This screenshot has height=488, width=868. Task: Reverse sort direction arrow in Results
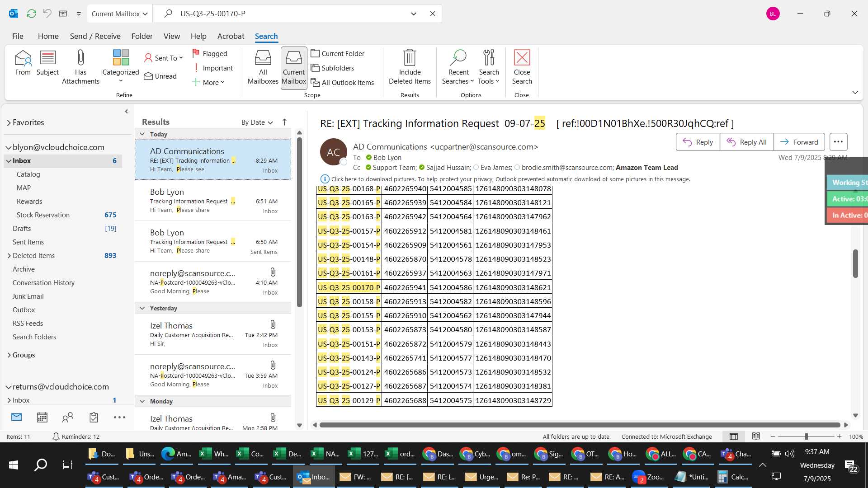tap(284, 122)
